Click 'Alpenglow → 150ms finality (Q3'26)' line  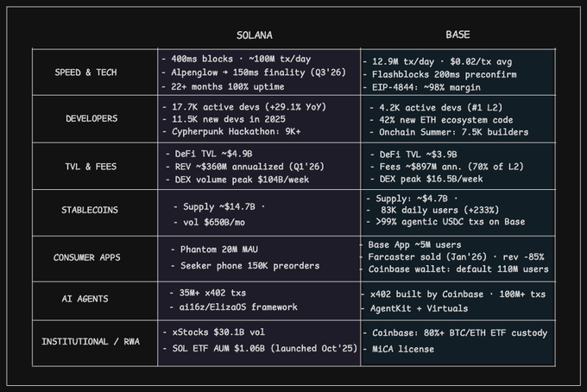(x=254, y=73)
